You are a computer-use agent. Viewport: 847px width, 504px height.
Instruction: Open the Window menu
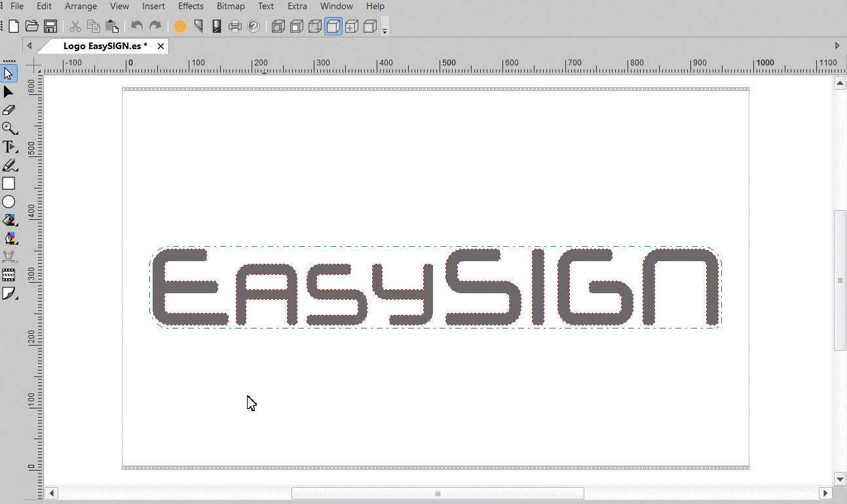337,6
